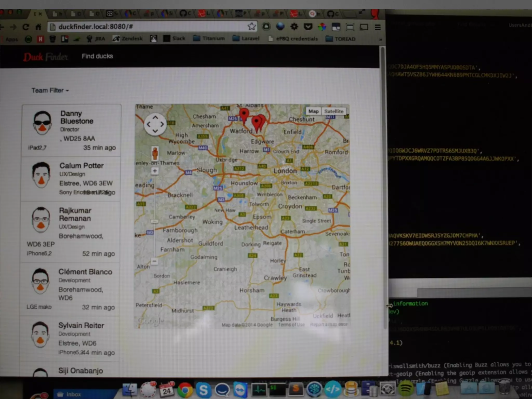The width and height of the screenshot is (532, 399).
Task: Pan the map upward
Action: [x=155, y=118]
